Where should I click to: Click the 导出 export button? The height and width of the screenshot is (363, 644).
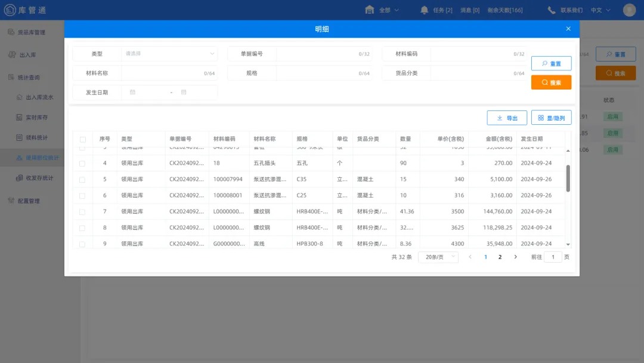click(x=506, y=117)
